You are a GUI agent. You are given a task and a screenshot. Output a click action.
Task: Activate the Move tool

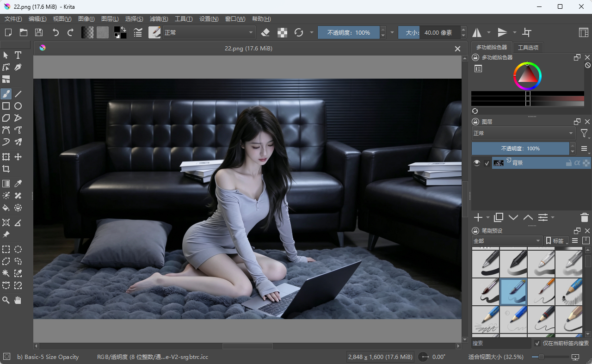click(x=18, y=157)
